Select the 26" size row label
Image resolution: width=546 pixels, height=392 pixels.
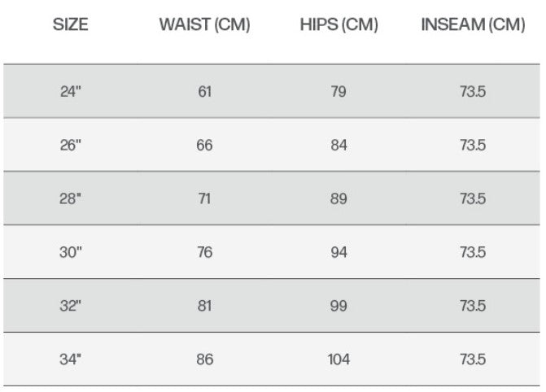pos(71,146)
